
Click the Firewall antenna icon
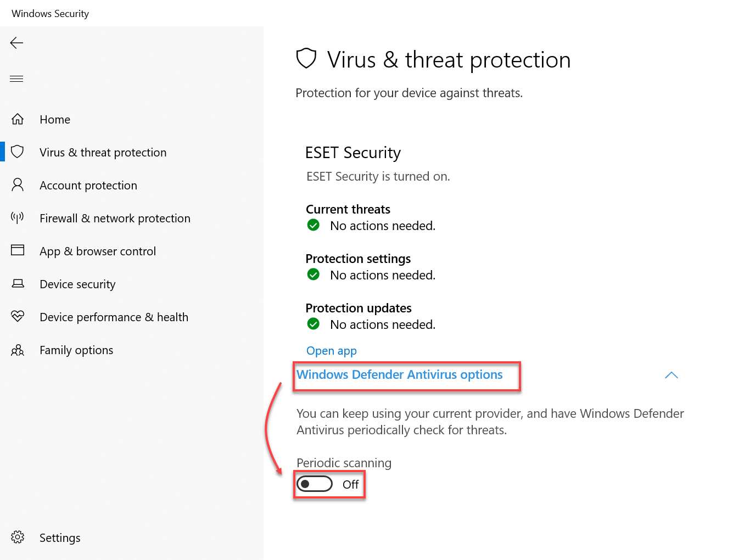tap(18, 218)
